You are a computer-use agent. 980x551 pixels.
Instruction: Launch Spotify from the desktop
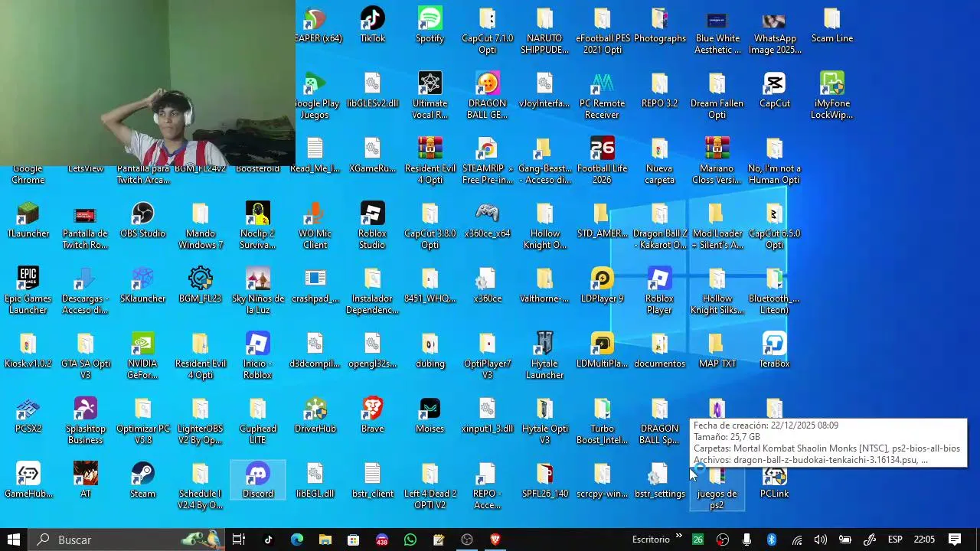[x=430, y=24]
